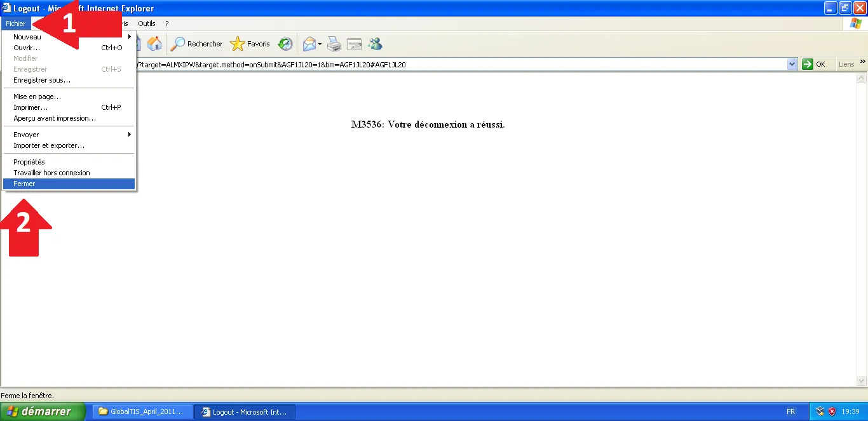Open browsing history with the clock icon
The height and width of the screenshot is (421, 868).
coord(285,44)
